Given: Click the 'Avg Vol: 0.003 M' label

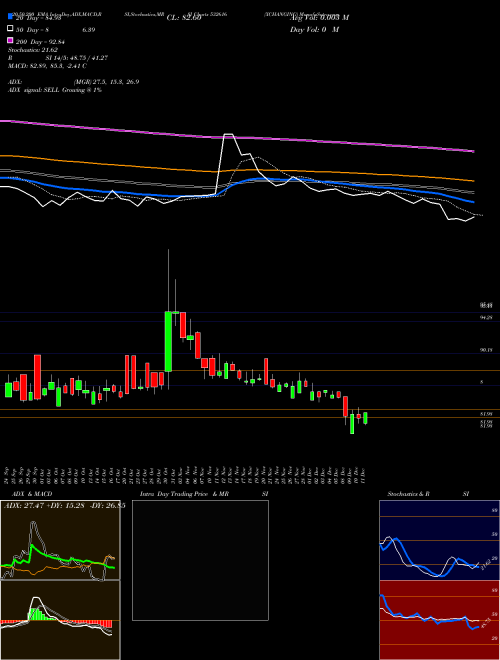Looking at the screenshot, I should (x=319, y=18).
